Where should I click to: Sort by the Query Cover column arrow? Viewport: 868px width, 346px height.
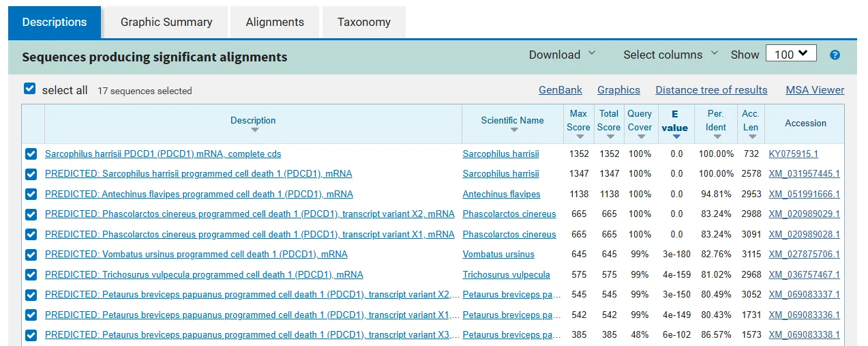click(x=640, y=136)
